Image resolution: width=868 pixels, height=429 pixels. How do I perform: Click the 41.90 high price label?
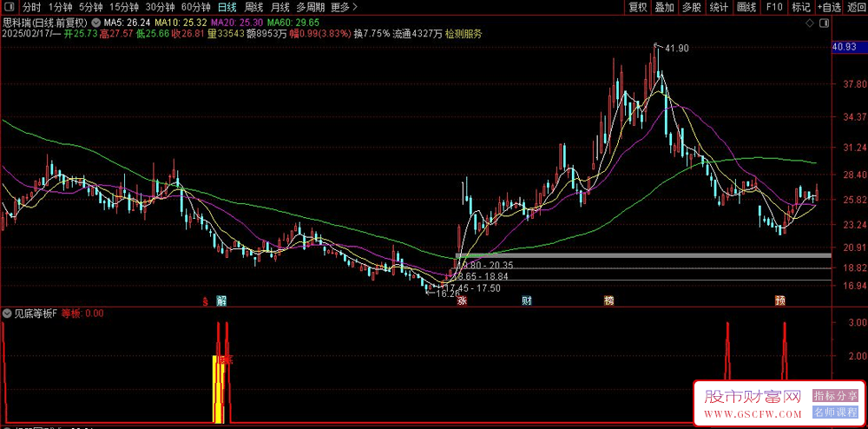[x=676, y=48]
